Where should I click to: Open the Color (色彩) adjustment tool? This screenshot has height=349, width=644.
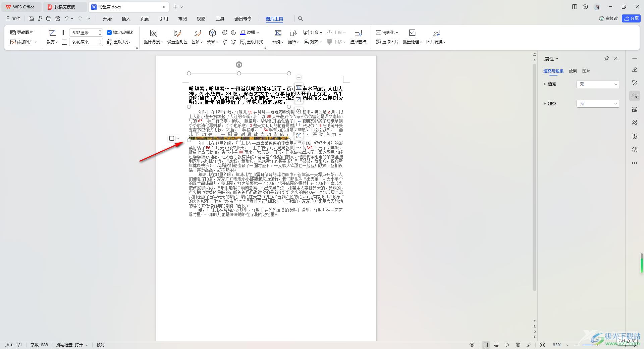(197, 37)
